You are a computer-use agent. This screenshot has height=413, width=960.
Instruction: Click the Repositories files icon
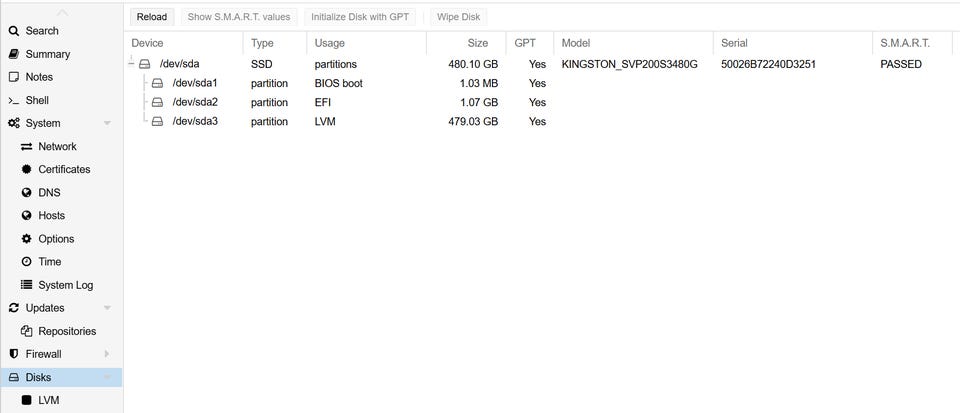point(26,331)
